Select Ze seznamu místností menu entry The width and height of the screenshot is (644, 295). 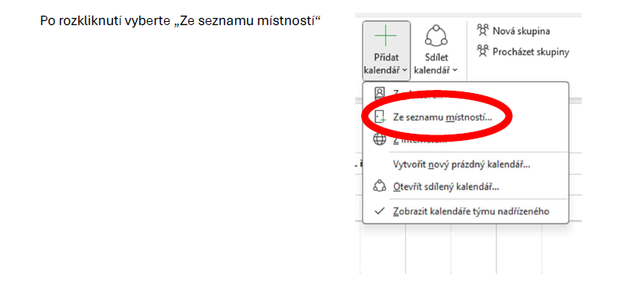point(442,117)
